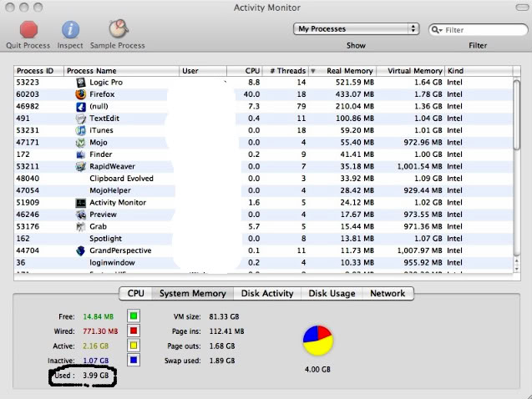Viewport: 532px width, 399px height.
Task: Click the green Free memory swatch
Action: click(x=134, y=316)
